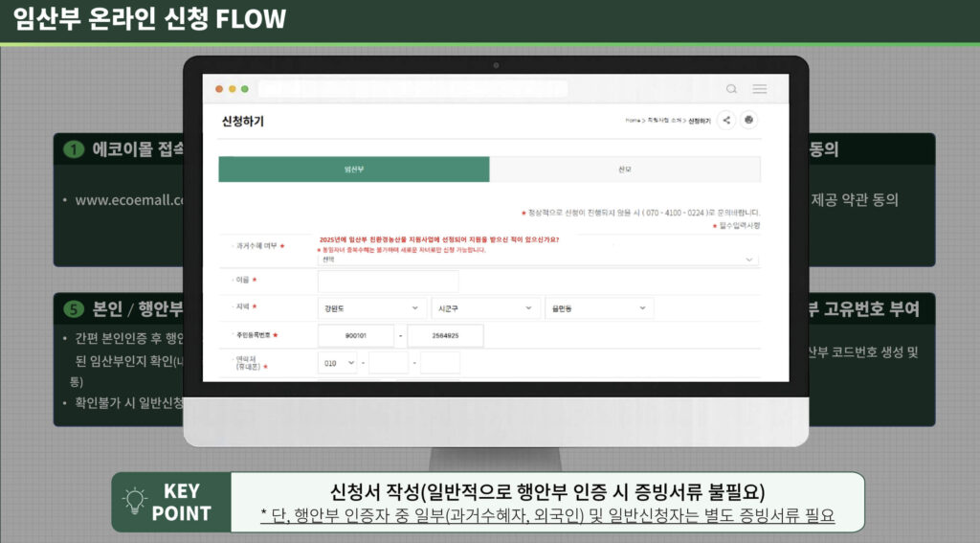Click the red window dot in mock browser
The image size is (980, 543).
tap(219, 89)
